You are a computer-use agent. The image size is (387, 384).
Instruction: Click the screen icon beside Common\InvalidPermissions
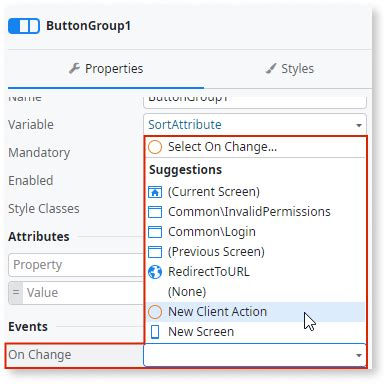155,212
